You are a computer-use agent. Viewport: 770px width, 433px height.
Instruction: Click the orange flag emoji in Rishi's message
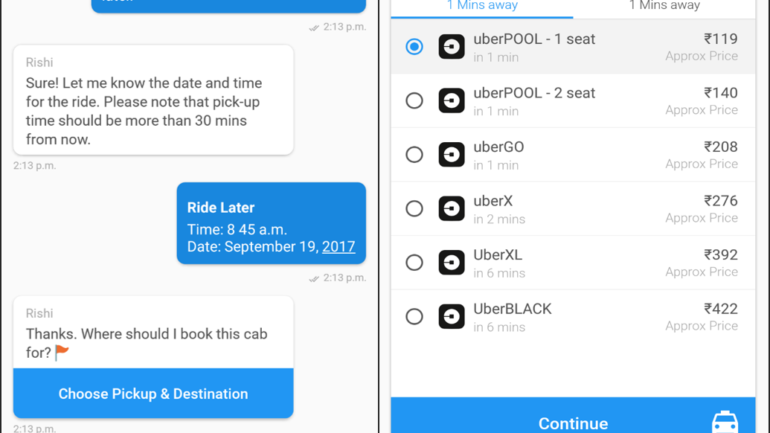click(x=62, y=351)
